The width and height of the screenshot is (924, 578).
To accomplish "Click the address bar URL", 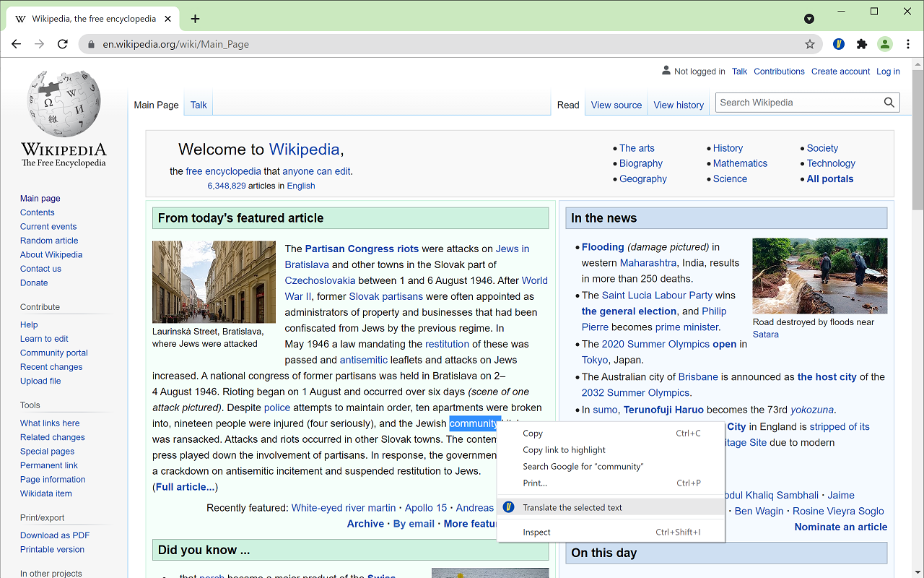I will [x=175, y=44].
